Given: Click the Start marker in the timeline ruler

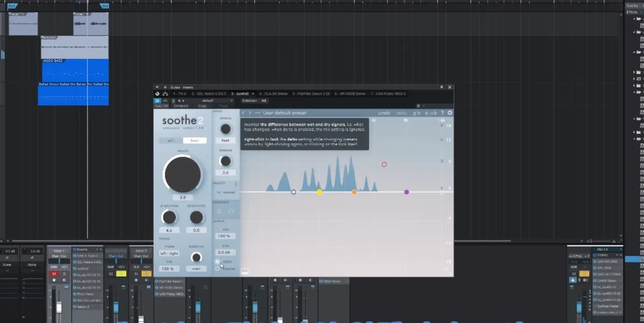Looking at the screenshot, I should (13, 6).
